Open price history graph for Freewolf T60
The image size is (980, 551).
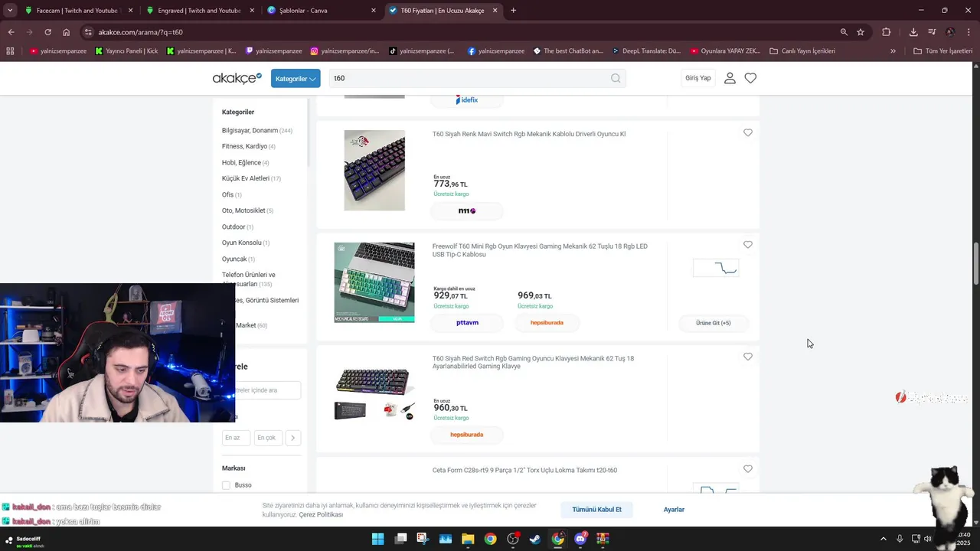(x=716, y=268)
